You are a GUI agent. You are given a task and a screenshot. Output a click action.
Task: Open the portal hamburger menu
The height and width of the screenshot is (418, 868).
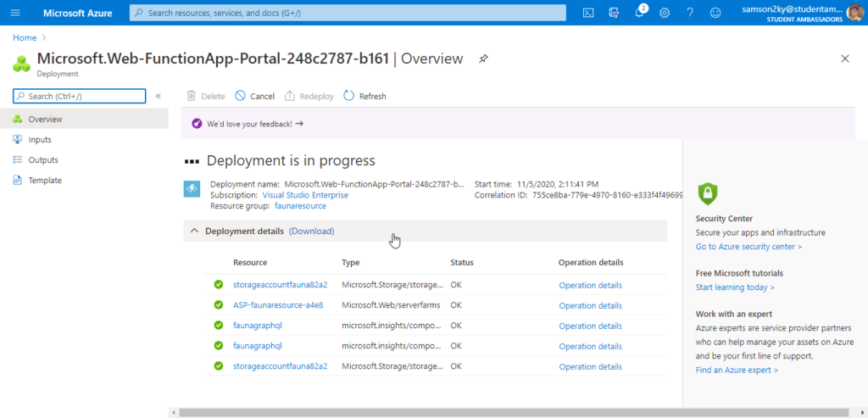click(x=15, y=13)
